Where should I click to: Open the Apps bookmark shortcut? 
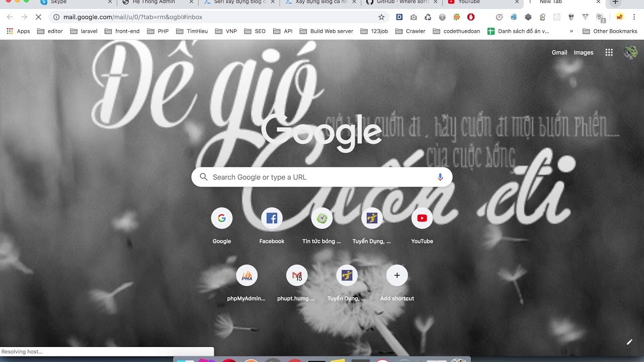(x=18, y=31)
